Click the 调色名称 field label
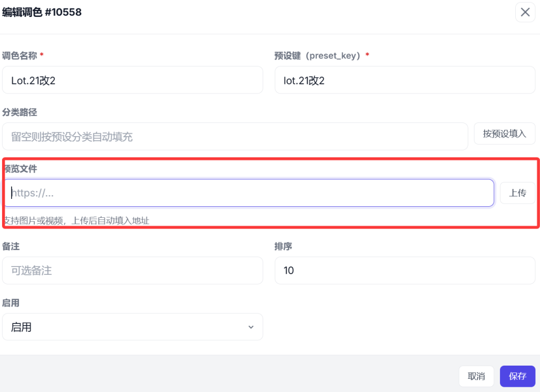The width and height of the screenshot is (540, 392). tap(20, 55)
